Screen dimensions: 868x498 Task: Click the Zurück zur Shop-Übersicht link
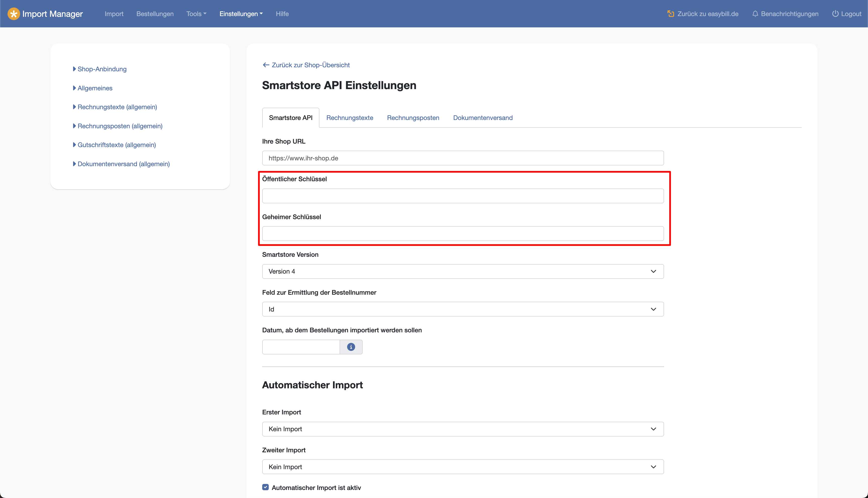(306, 65)
